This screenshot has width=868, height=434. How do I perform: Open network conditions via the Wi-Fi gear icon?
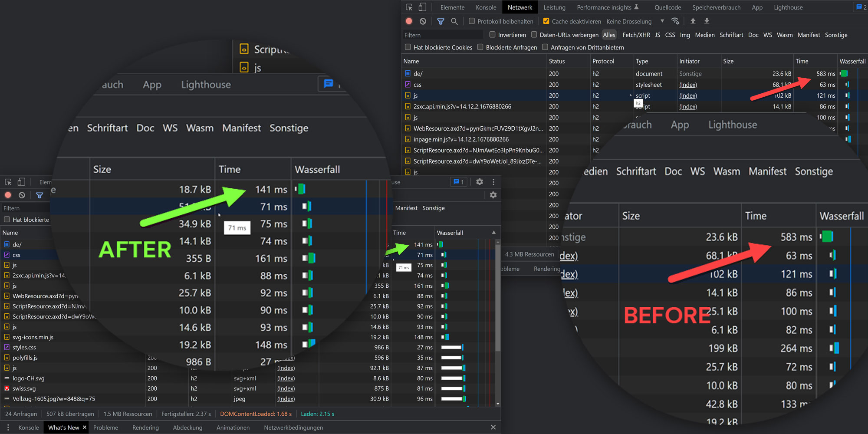675,21
